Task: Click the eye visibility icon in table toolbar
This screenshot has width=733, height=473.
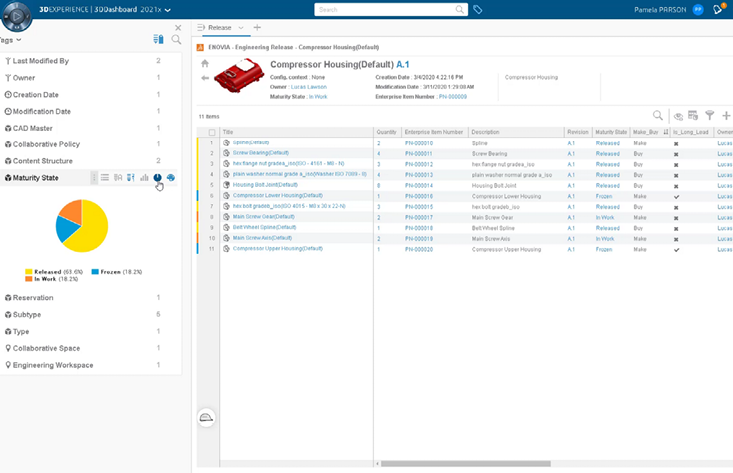Action: (678, 116)
